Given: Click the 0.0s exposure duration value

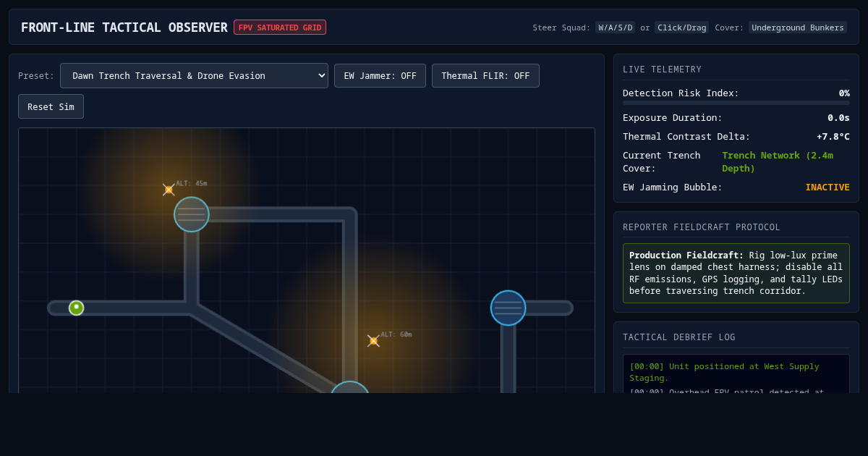Looking at the screenshot, I should pyautogui.click(x=838, y=117).
